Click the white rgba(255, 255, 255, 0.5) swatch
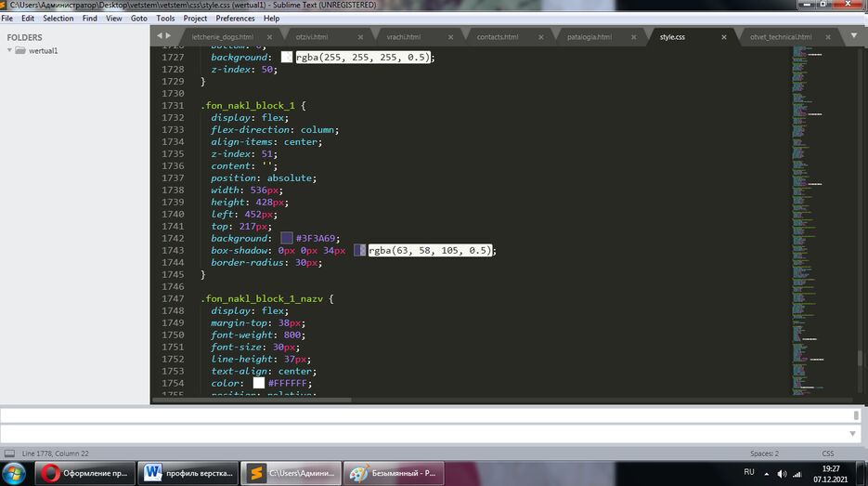This screenshot has width=868, height=486. click(287, 57)
